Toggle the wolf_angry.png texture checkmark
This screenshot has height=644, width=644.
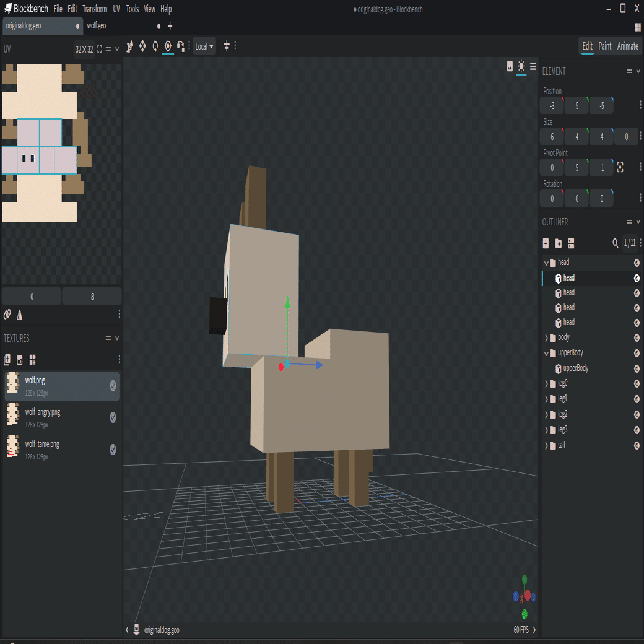(x=113, y=417)
